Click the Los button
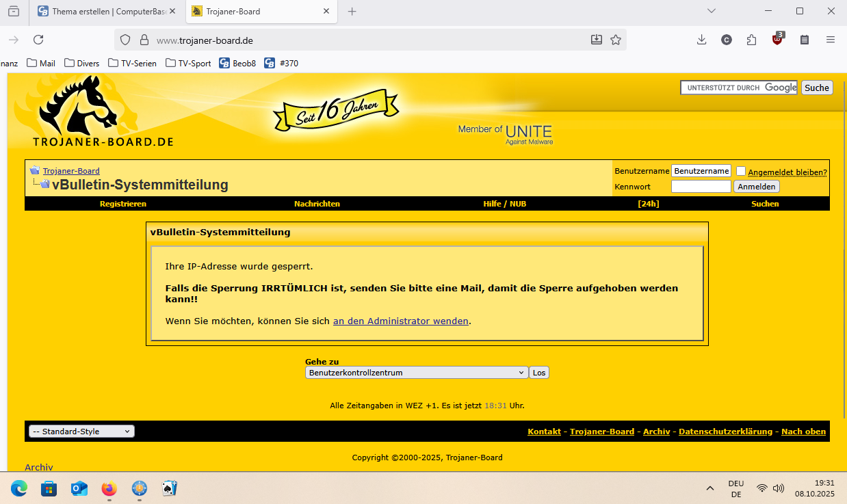Image resolution: width=847 pixels, height=504 pixels. coord(539,373)
